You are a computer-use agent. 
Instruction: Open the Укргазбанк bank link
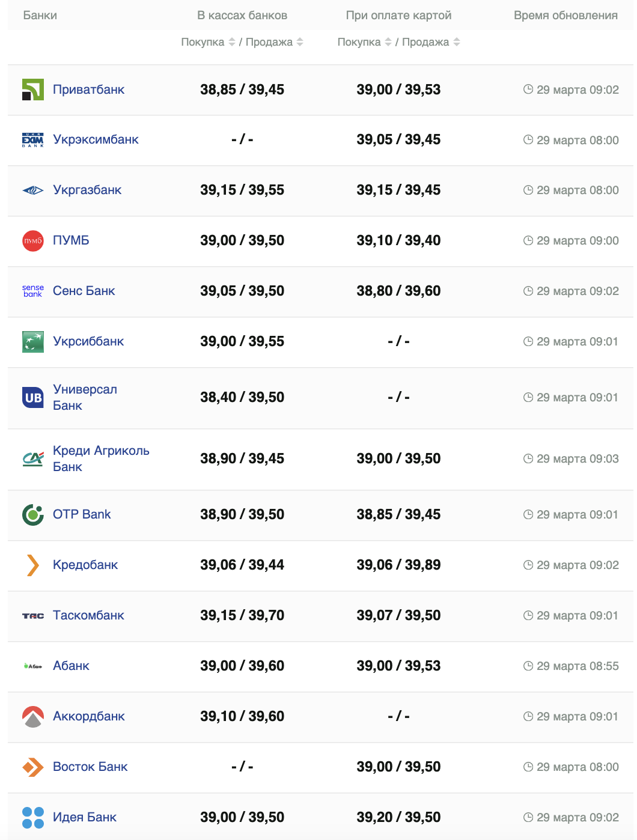pyautogui.click(x=87, y=190)
